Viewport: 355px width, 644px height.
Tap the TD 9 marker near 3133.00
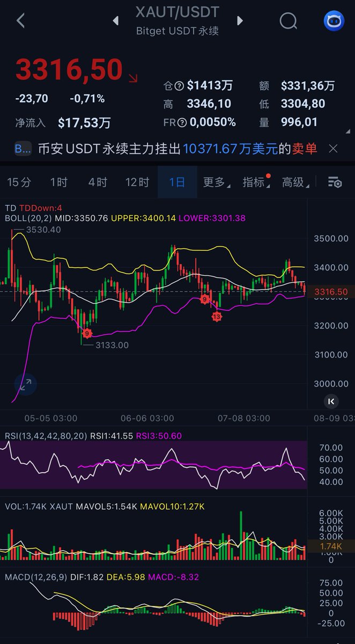87,333
